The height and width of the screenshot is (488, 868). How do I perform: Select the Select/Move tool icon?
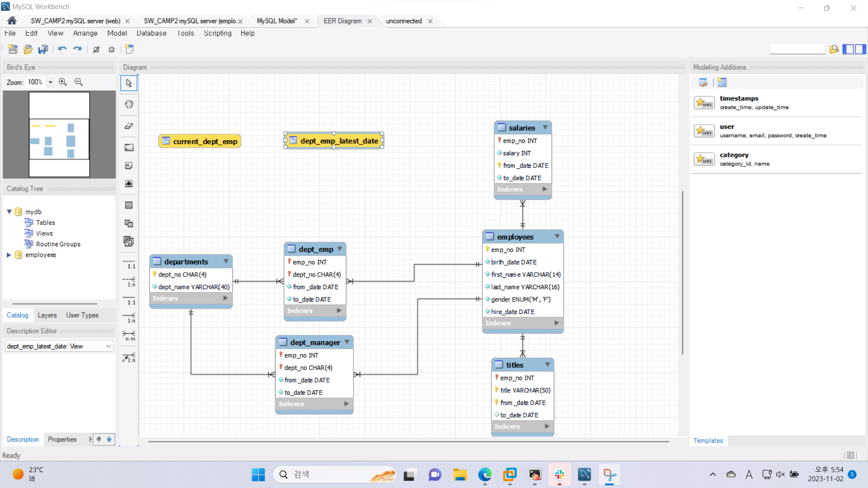129,83
